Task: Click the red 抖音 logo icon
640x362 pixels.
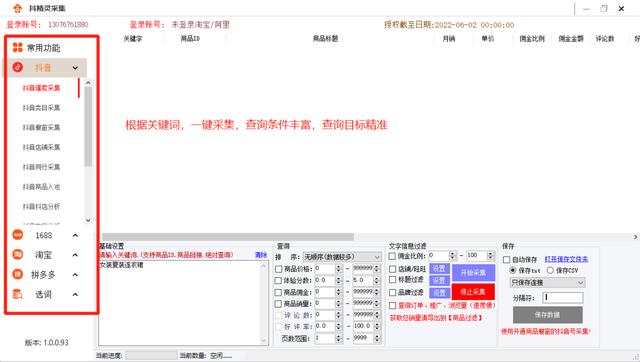Action: coord(18,67)
